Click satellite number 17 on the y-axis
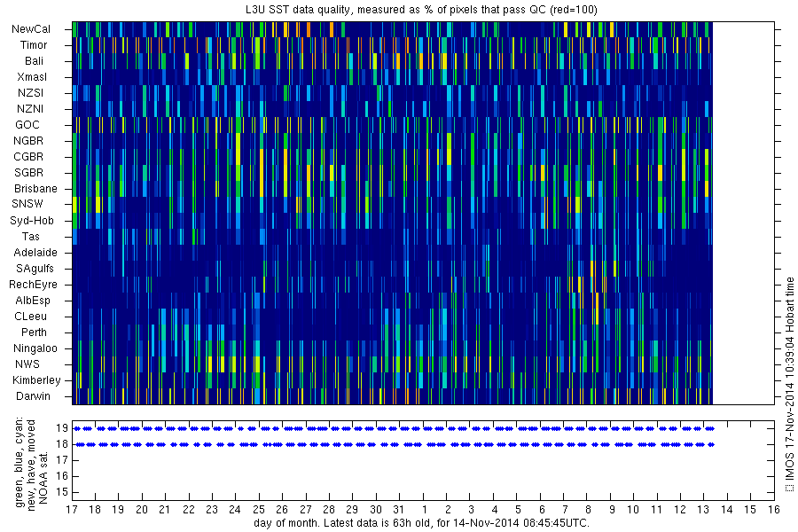Image resolution: width=798 pixels, height=532 pixels. coord(62,460)
